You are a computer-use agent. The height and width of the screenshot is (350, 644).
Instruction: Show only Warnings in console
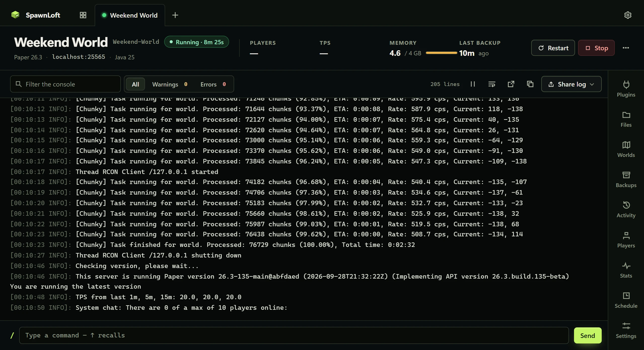point(170,84)
